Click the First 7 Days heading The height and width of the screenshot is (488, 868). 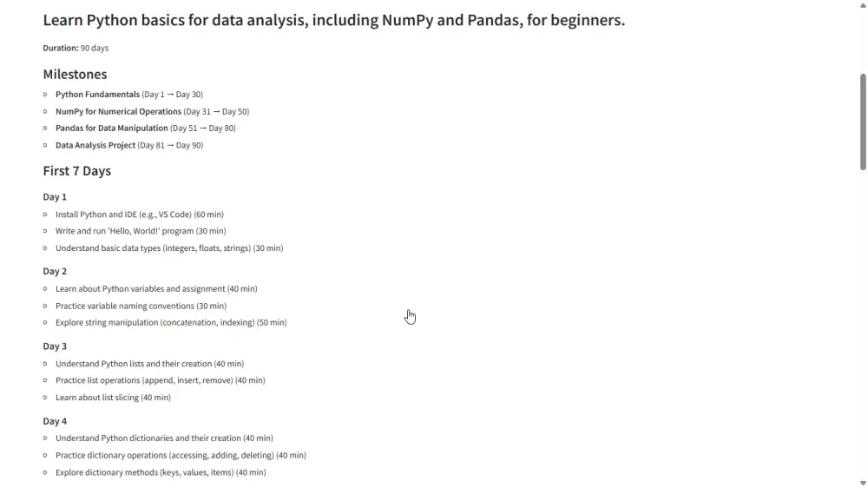[x=77, y=170]
